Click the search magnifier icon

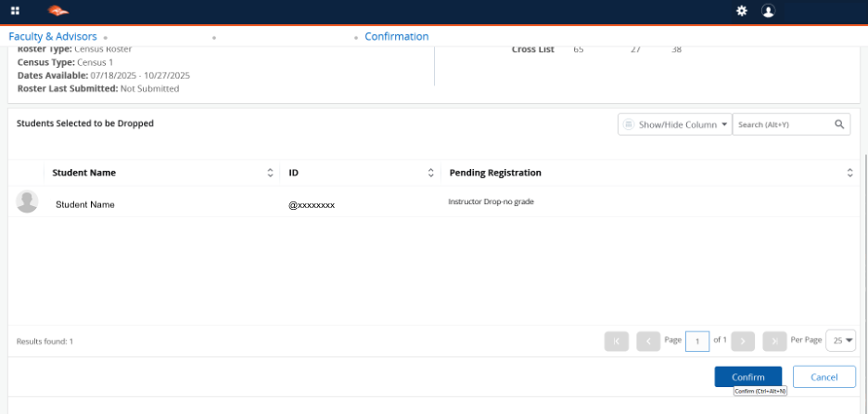coord(838,124)
